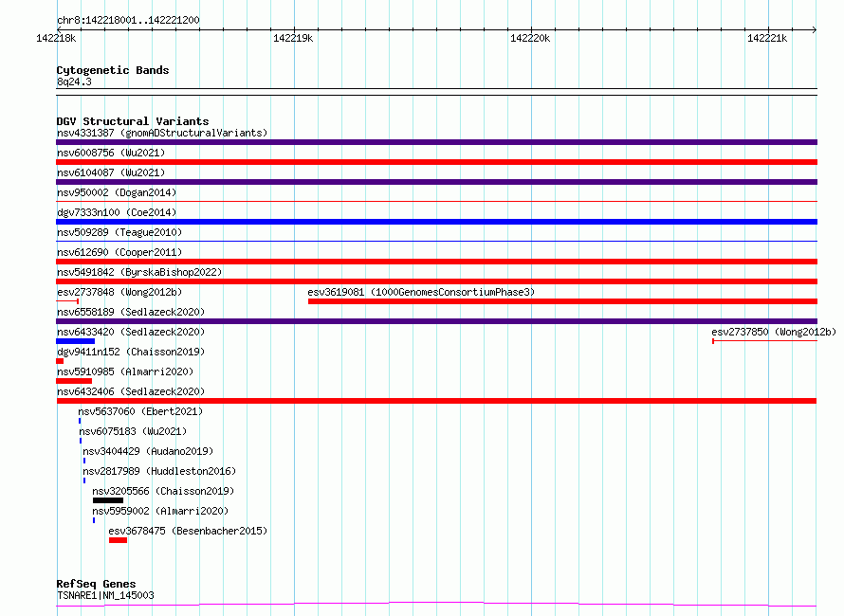Open the nsv2817989 (Huddleston2016) label
The height and width of the screenshot is (616, 844).
[159, 471]
